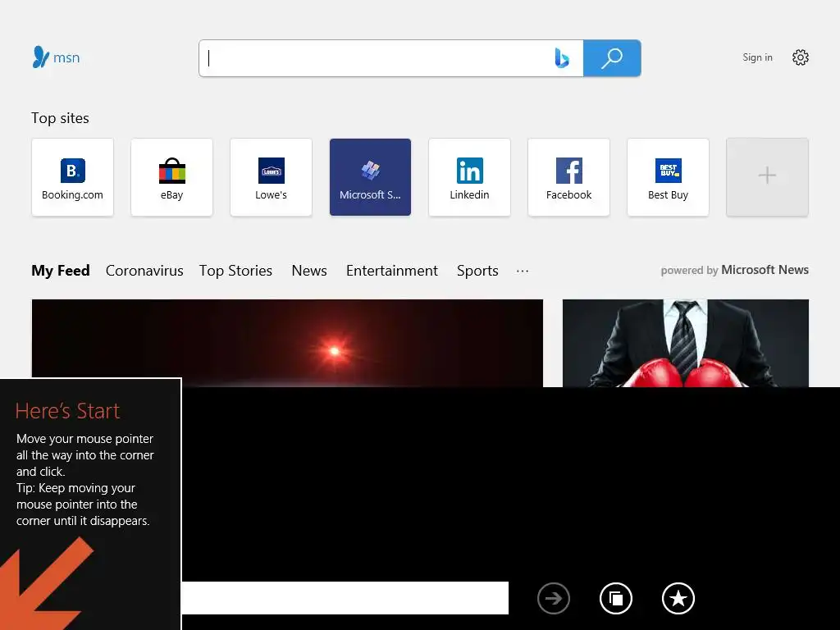Open the boxing gloves businessman story
840x630 pixels.
pyautogui.click(x=686, y=343)
